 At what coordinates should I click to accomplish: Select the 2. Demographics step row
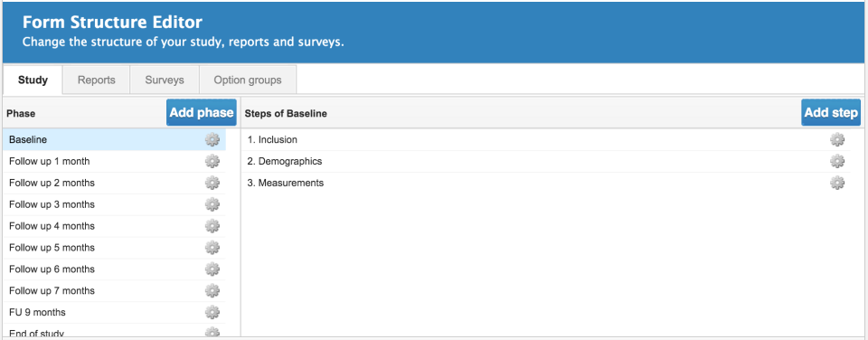546,161
